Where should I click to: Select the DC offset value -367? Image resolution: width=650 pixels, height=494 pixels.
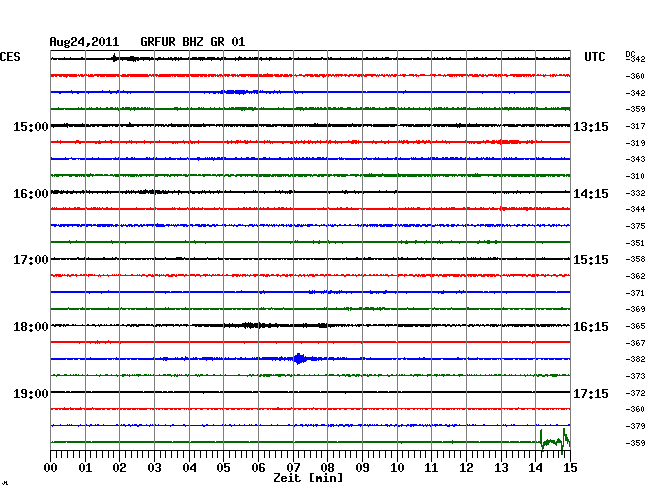point(635,343)
